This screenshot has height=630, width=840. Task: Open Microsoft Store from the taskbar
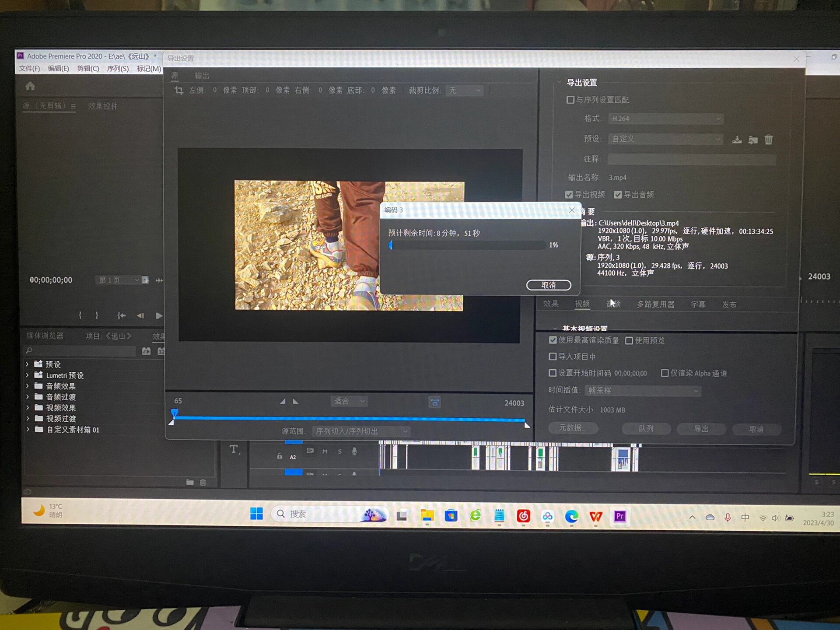pos(451,516)
